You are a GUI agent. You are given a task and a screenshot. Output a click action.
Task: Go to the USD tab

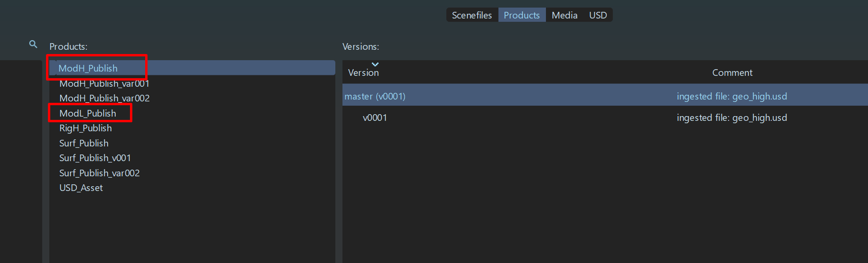click(x=598, y=15)
